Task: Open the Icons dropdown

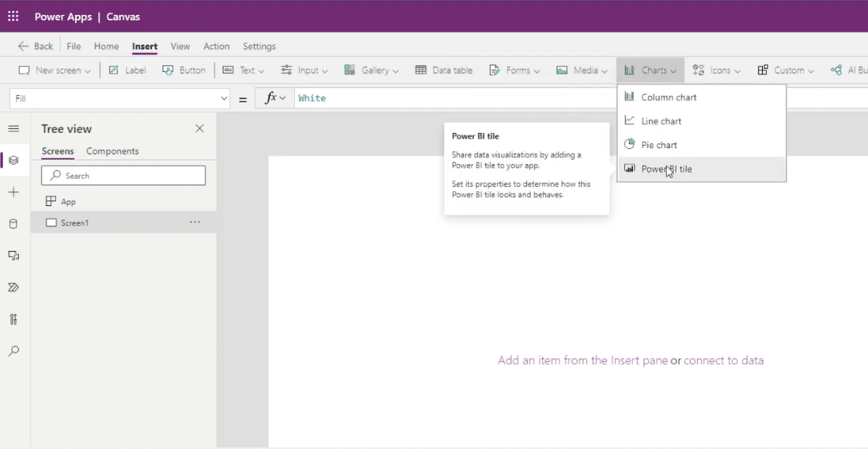Action: coord(716,70)
